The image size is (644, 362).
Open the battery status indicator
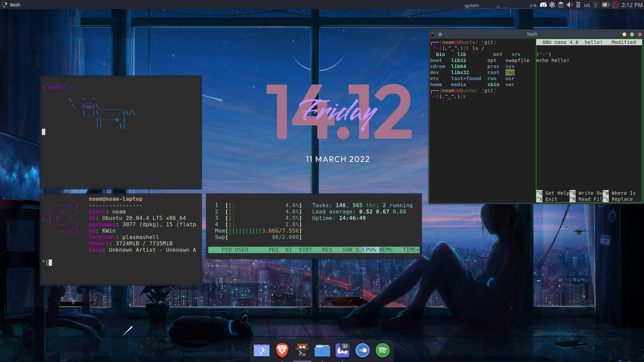pyautogui.click(x=605, y=5)
